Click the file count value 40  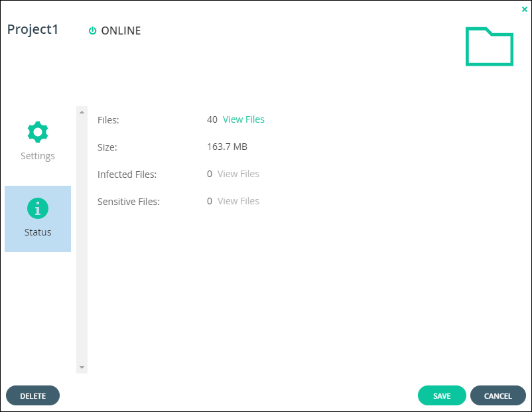click(212, 119)
